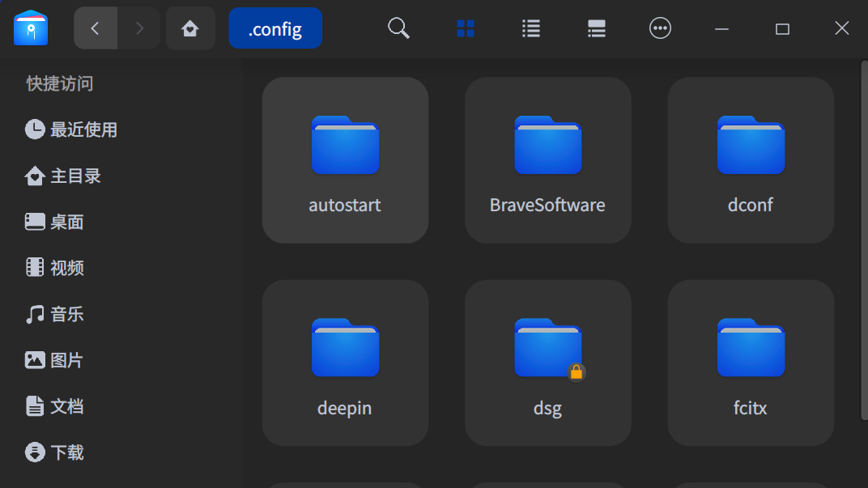
Task: Open home directory via house icon in address bar
Action: tap(190, 28)
